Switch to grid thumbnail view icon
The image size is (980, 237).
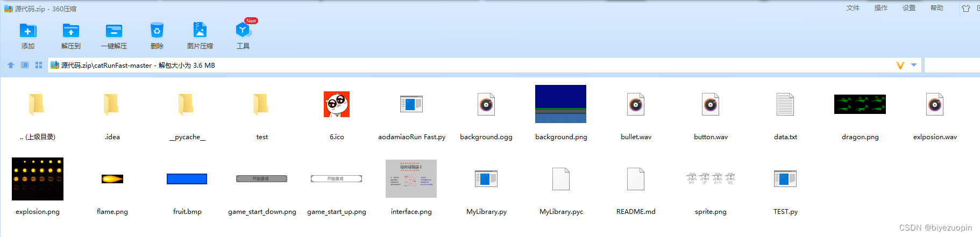click(x=39, y=65)
